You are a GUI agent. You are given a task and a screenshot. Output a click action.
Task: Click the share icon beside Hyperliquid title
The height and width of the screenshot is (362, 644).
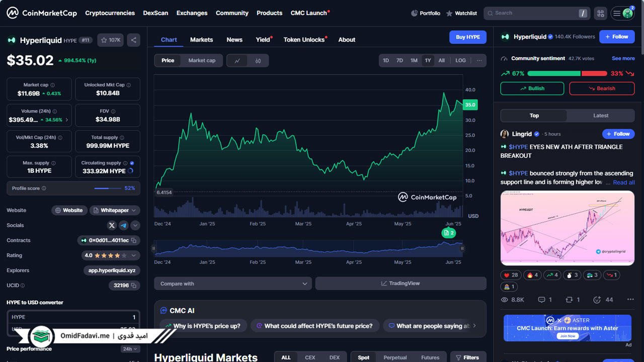133,40
